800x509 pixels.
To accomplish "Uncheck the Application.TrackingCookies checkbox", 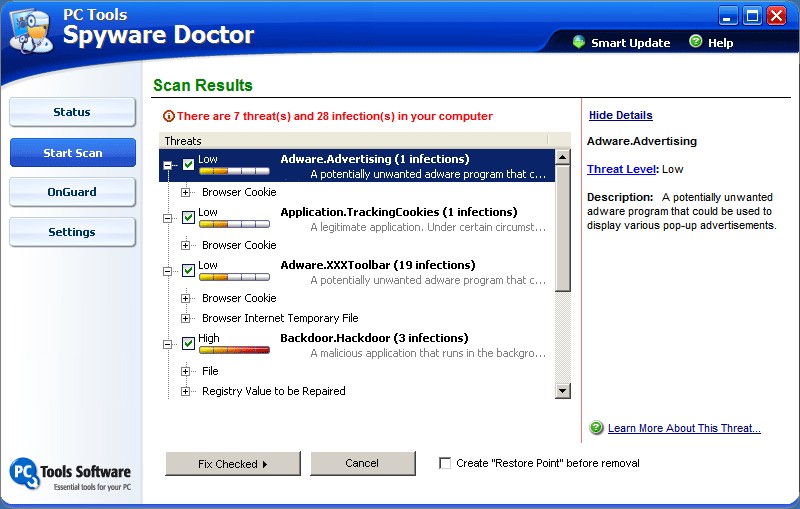I will pyautogui.click(x=188, y=217).
